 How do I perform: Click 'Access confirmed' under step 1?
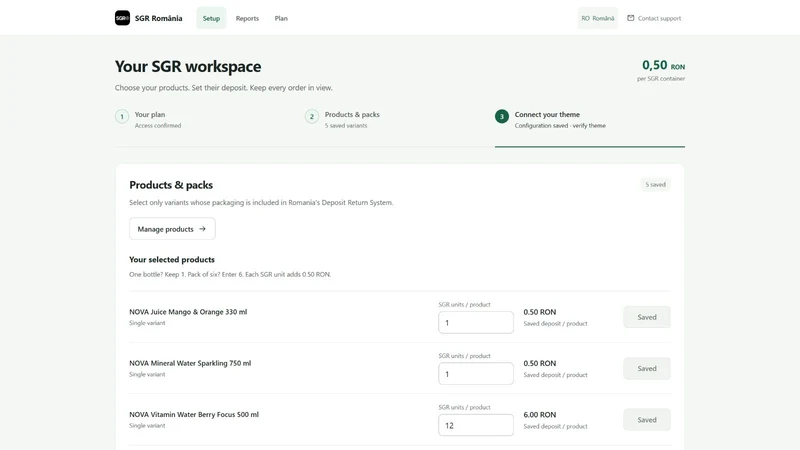(158, 126)
